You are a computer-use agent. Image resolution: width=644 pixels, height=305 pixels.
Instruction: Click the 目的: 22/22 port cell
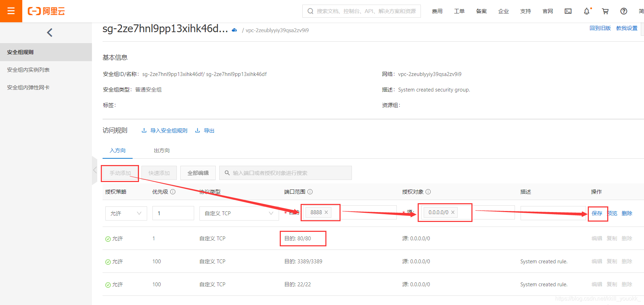(298, 285)
